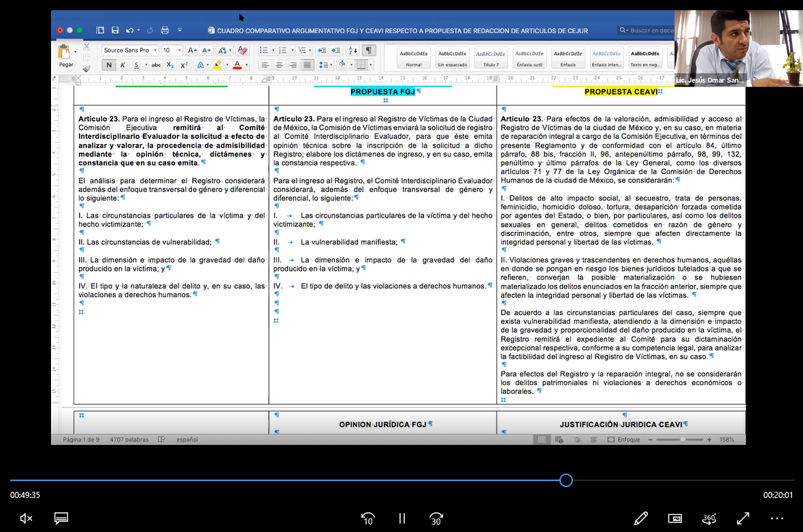
Task: Toggle bold (N) formatting
Action: tap(109, 65)
